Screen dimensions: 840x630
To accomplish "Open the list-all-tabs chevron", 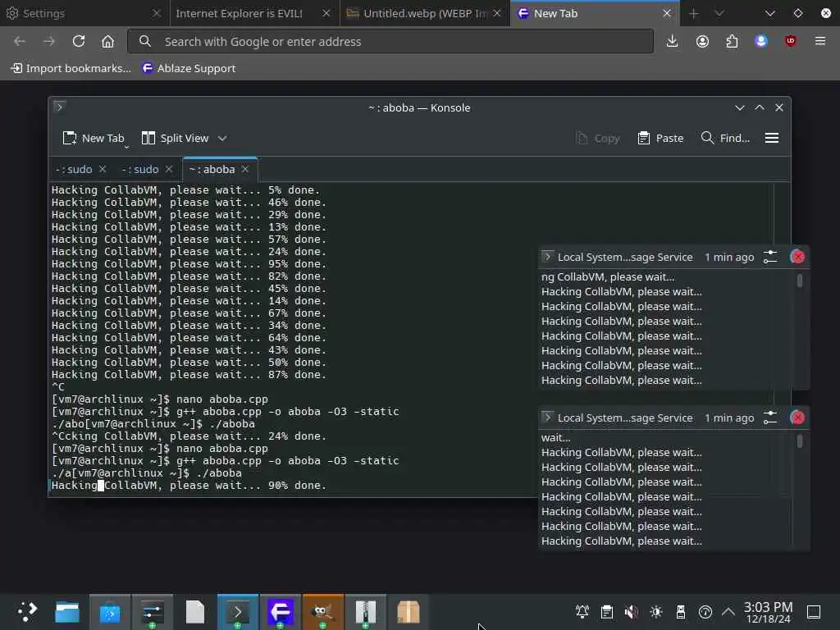I will pos(770,13).
